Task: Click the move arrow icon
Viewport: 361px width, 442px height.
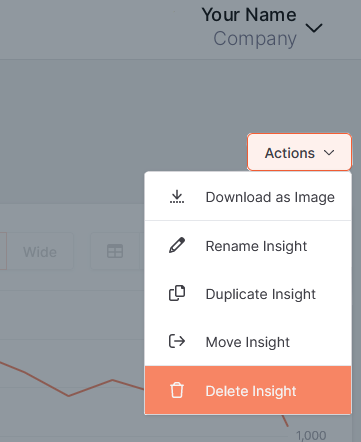Action: coord(177,341)
